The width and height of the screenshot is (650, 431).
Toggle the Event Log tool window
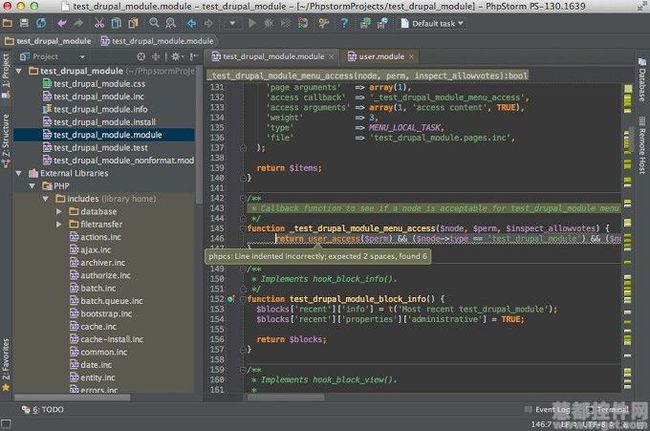[x=548, y=409]
